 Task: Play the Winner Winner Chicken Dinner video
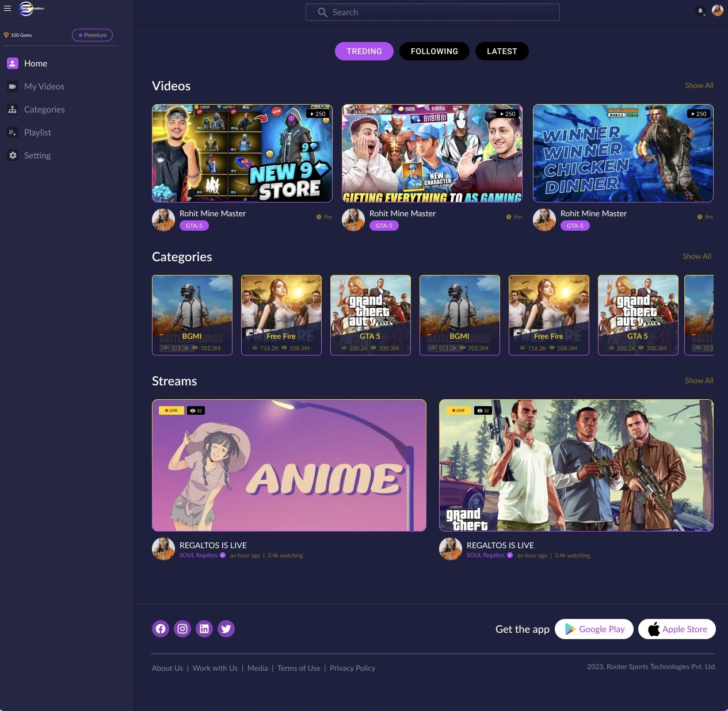tap(623, 153)
